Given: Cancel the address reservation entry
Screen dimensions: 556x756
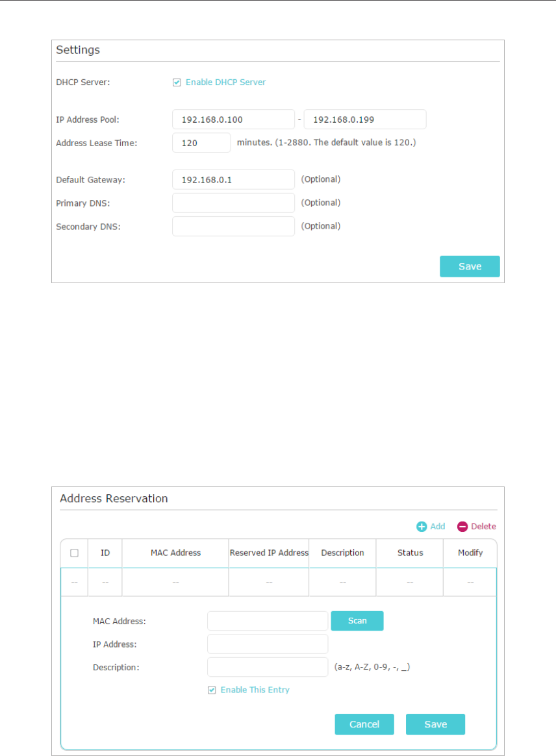Looking at the screenshot, I should coord(364,725).
